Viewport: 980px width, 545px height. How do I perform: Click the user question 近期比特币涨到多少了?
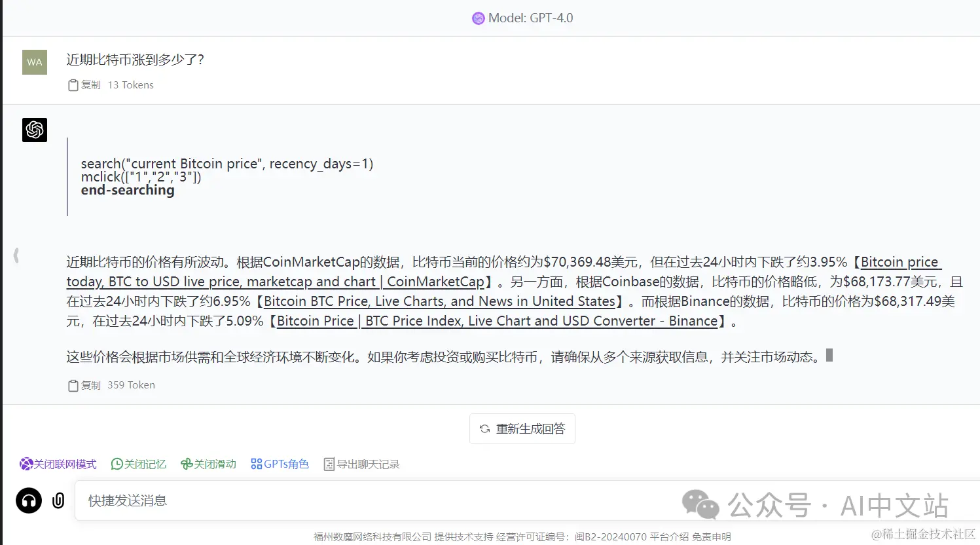[x=136, y=60]
